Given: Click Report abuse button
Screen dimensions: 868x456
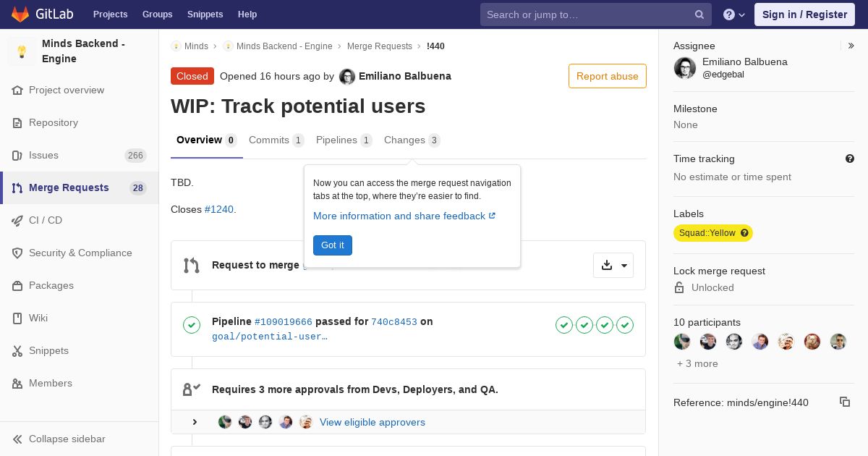Looking at the screenshot, I should tap(608, 76).
